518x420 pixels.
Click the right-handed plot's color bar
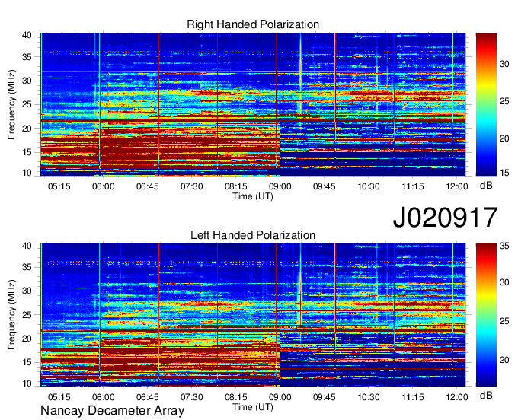point(486,104)
